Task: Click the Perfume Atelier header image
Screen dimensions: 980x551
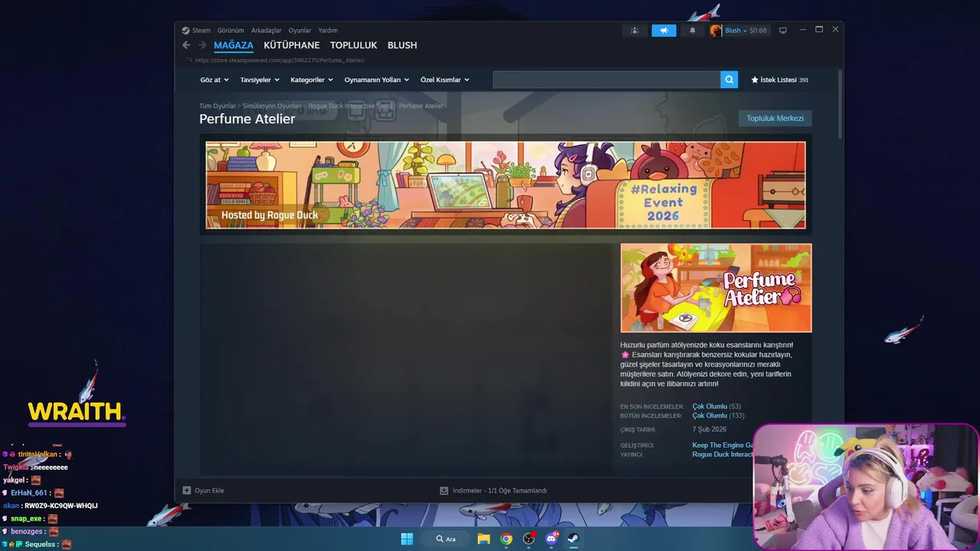Action: coord(716,288)
